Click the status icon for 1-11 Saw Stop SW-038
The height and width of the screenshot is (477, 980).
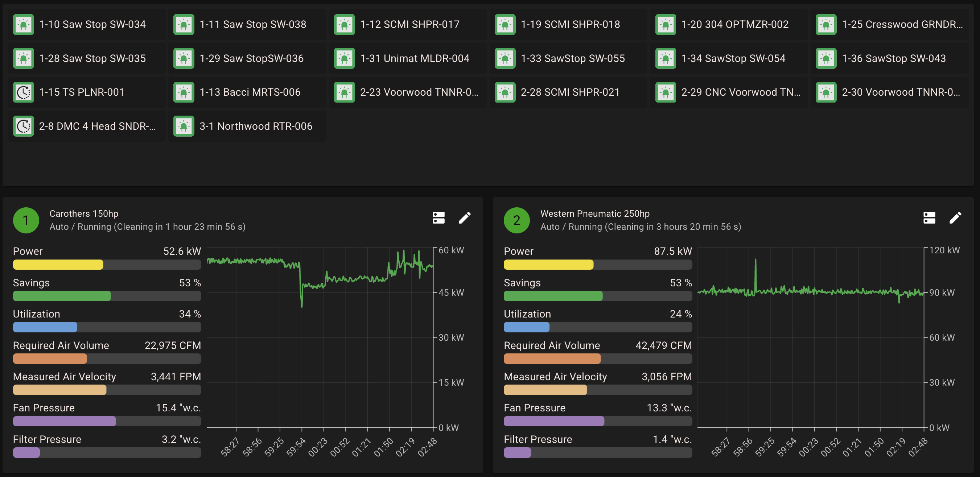(x=184, y=24)
